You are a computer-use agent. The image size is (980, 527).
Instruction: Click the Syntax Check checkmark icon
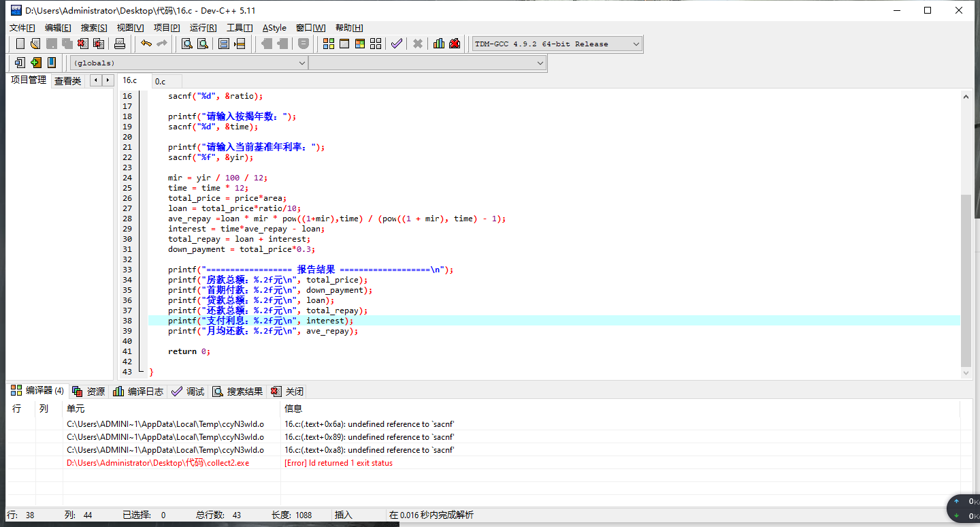(397, 44)
